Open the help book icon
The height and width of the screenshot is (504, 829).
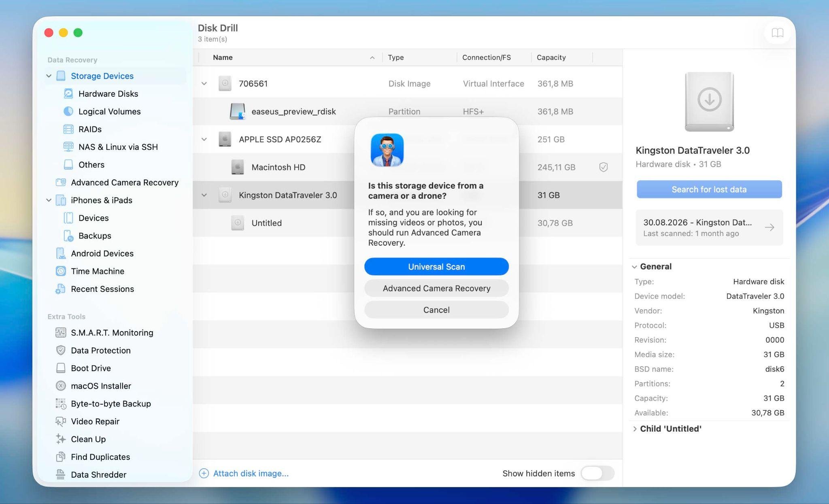pos(777,33)
